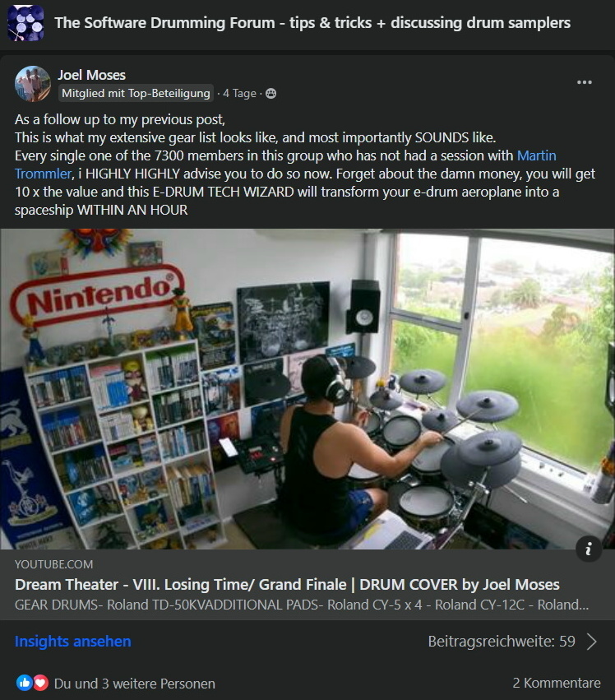Screen dimensions: 615x700
Task: Click the group avatar icon in header
Action: coord(25,23)
